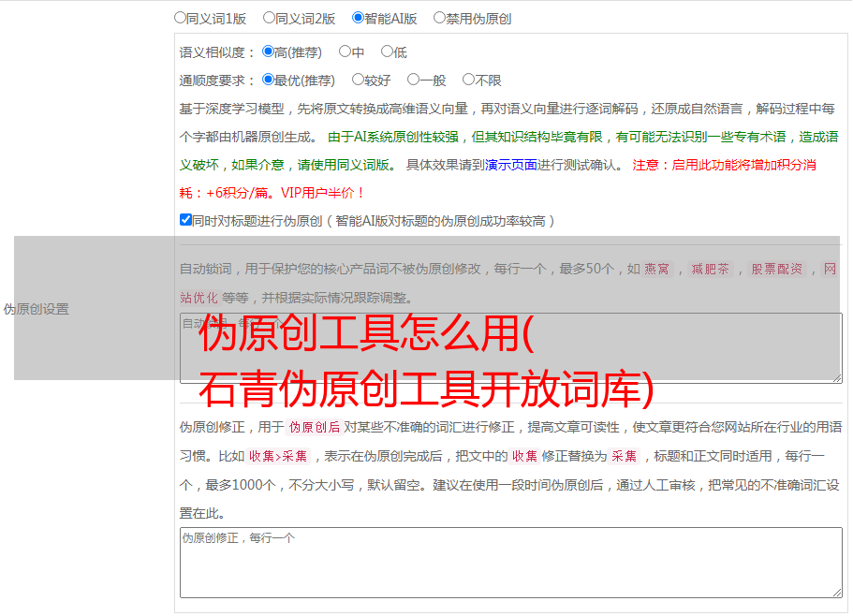Pick the 禁用伪原创 radio option
The image size is (853, 616).
439,18
